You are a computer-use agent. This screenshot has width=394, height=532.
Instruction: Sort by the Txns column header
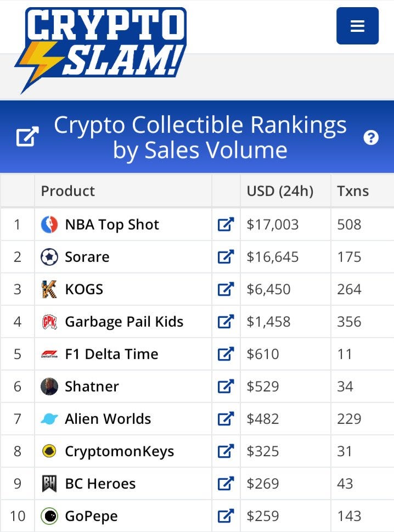tap(353, 191)
